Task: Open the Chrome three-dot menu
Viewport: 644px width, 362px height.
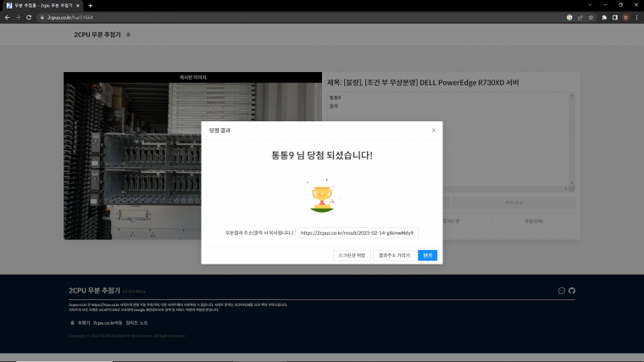Action: click(636, 17)
